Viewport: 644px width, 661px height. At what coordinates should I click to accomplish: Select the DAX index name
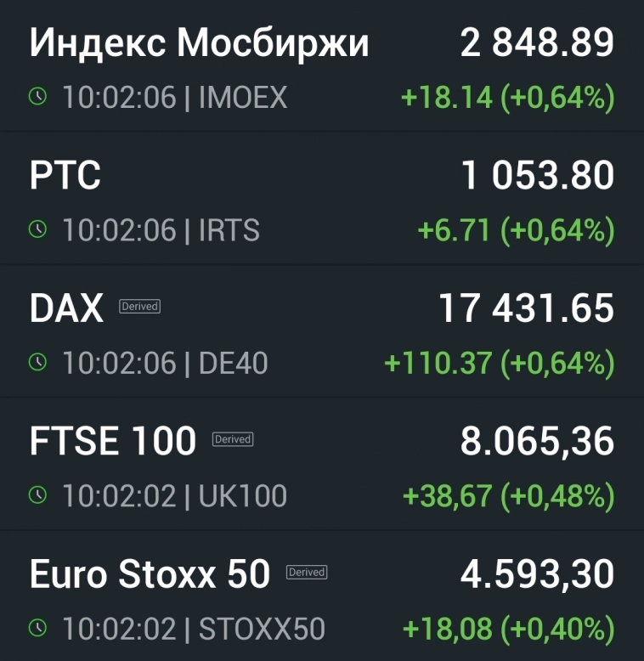66,309
